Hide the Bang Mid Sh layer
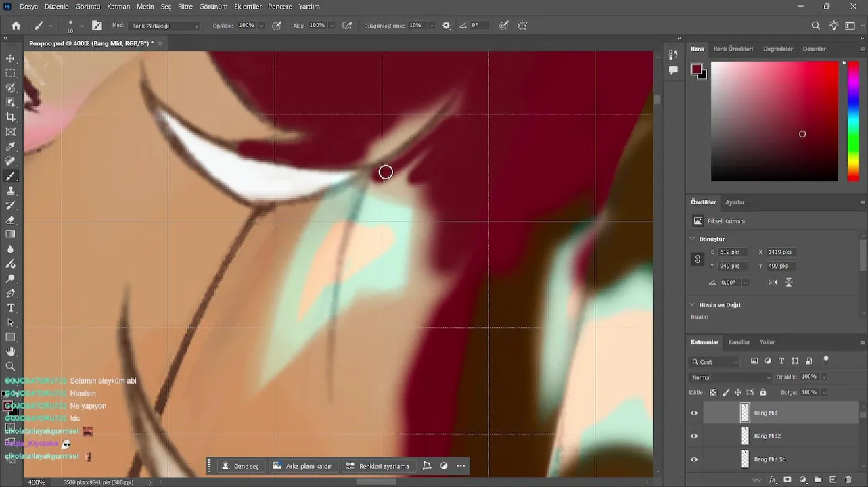This screenshot has width=868, height=487. pos(694,459)
